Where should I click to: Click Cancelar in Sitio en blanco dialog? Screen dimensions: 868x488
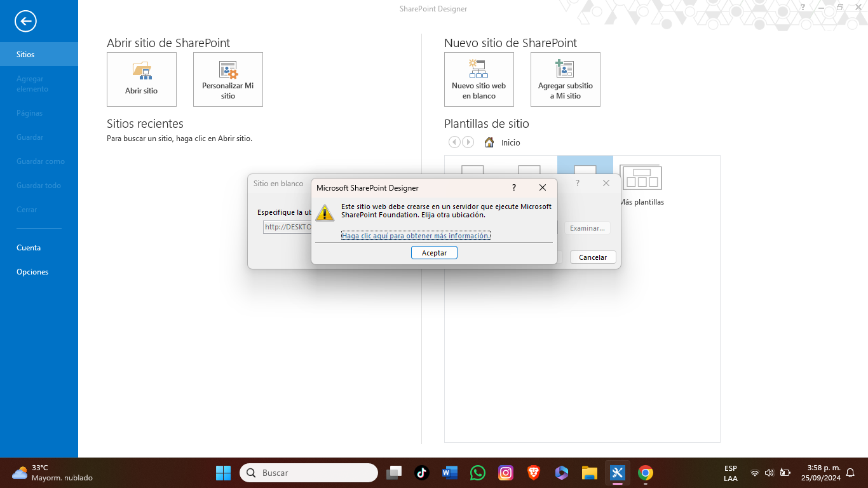tap(593, 257)
